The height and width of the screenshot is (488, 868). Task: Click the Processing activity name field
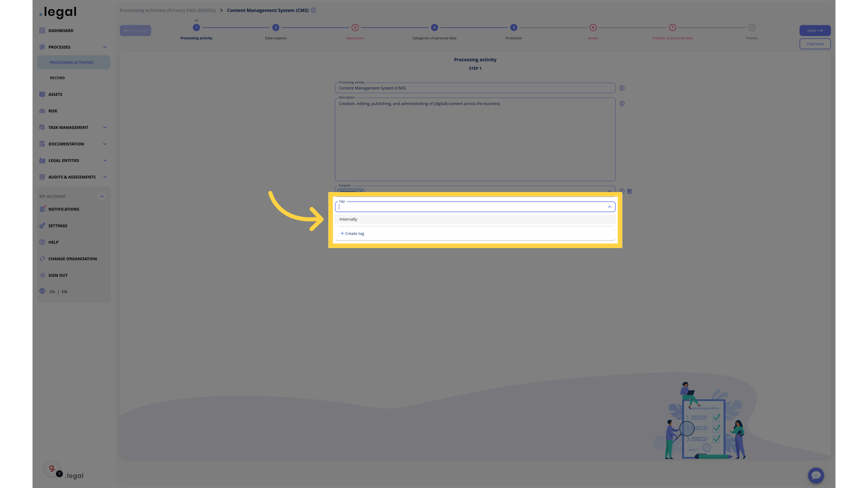475,88
